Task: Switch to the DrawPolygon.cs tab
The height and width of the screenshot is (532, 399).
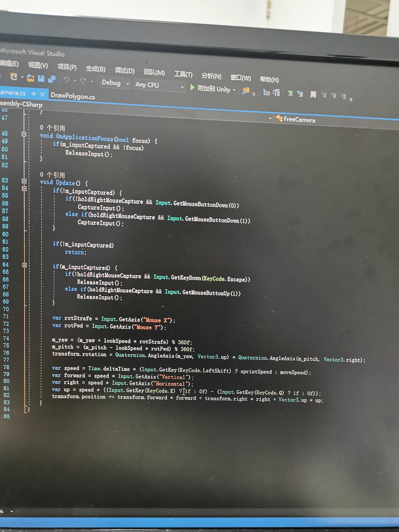Action: [x=73, y=96]
